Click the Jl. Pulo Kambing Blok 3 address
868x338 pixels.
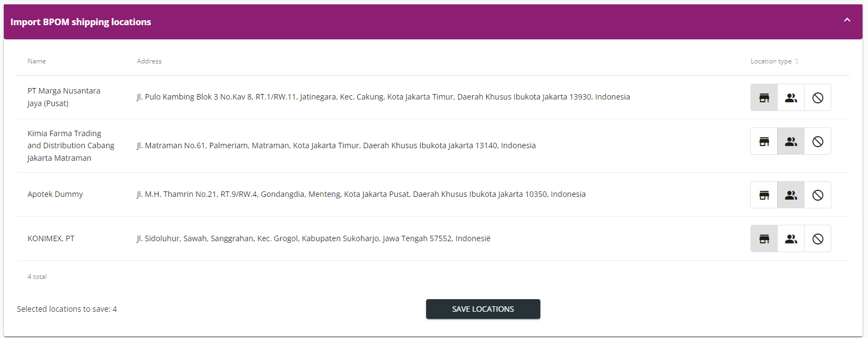tap(383, 97)
